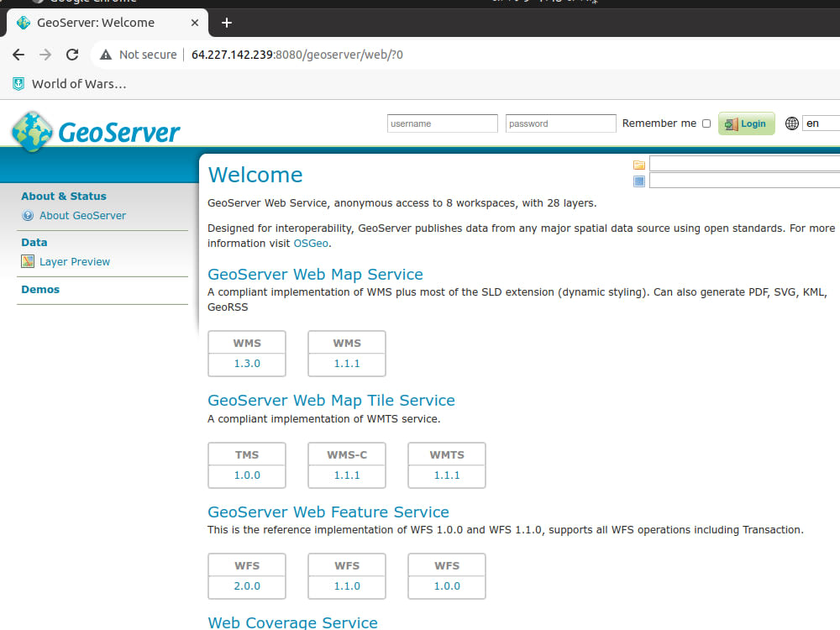Screen dimensions: 840x630
Task: Open the Layer Preview link
Action: (x=75, y=261)
